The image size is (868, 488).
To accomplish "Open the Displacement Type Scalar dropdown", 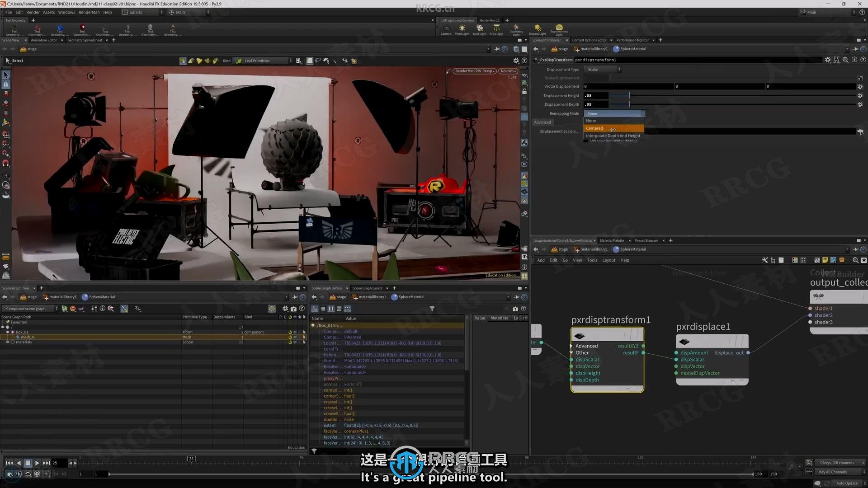I will [603, 69].
